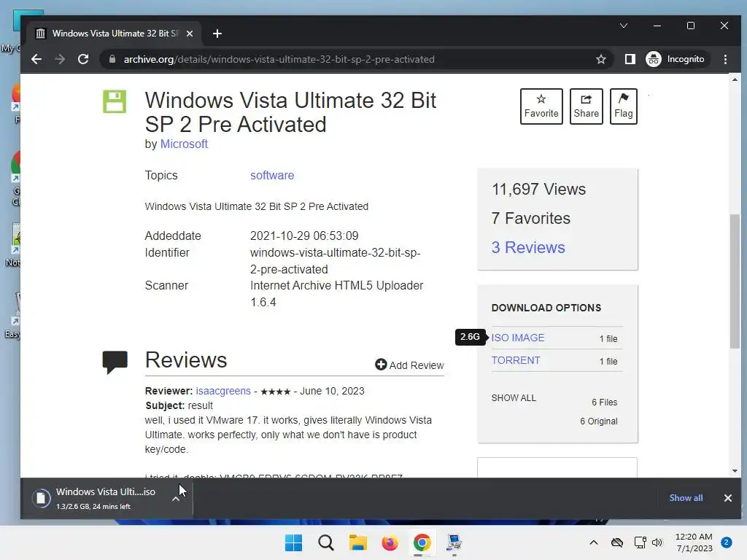
Task: Open File Explorer from taskbar
Action: point(357,542)
